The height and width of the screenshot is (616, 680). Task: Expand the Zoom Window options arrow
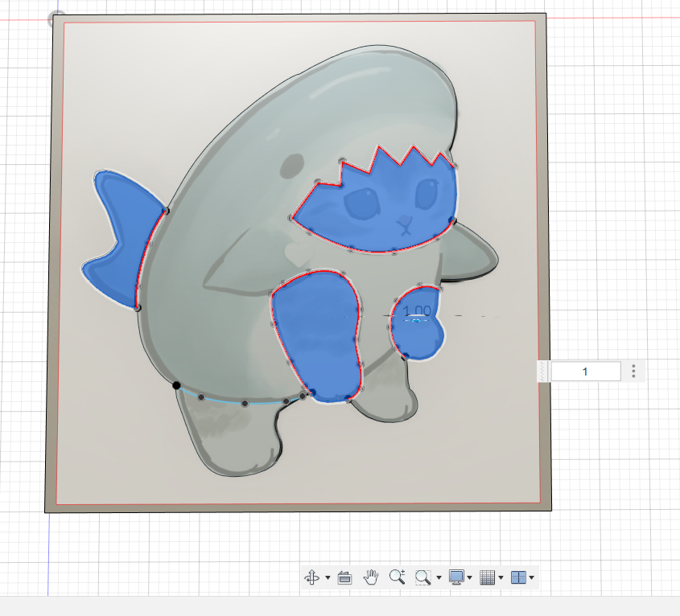pyautogui.click(x=439, y=578)
